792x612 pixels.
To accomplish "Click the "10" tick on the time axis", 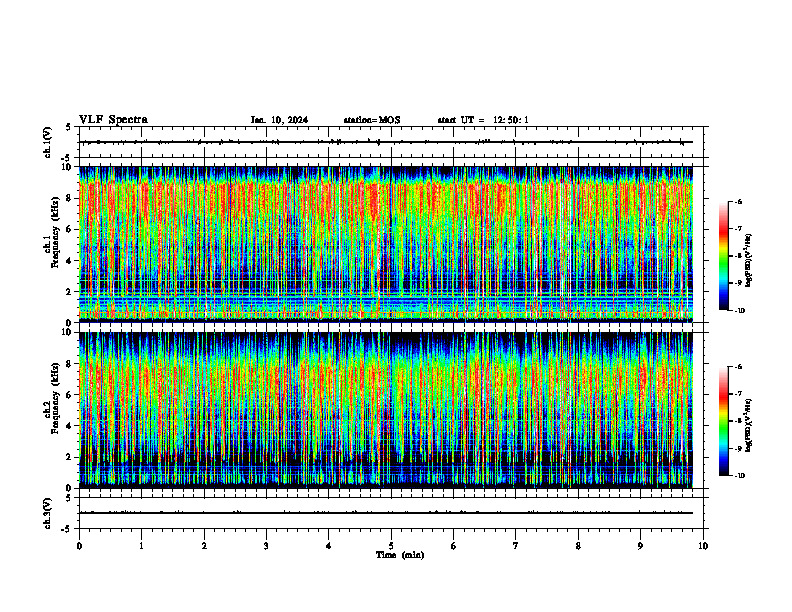I will (703, 546).
